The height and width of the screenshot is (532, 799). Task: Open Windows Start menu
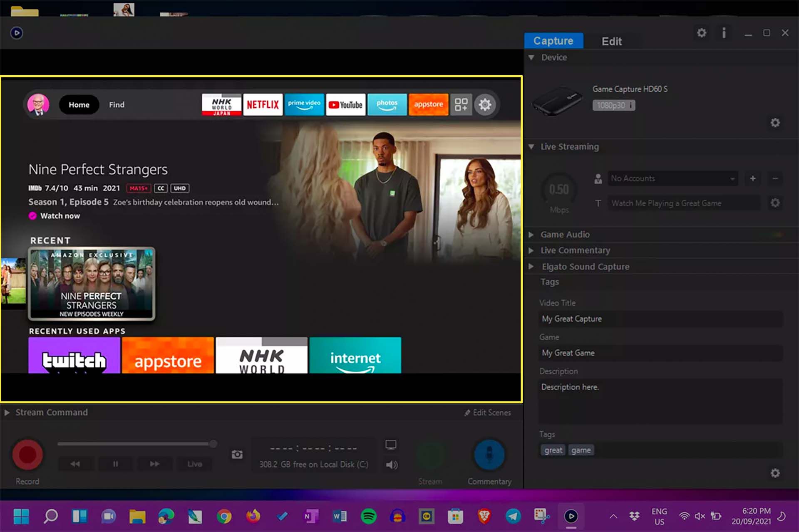click(x=21, y=516)
